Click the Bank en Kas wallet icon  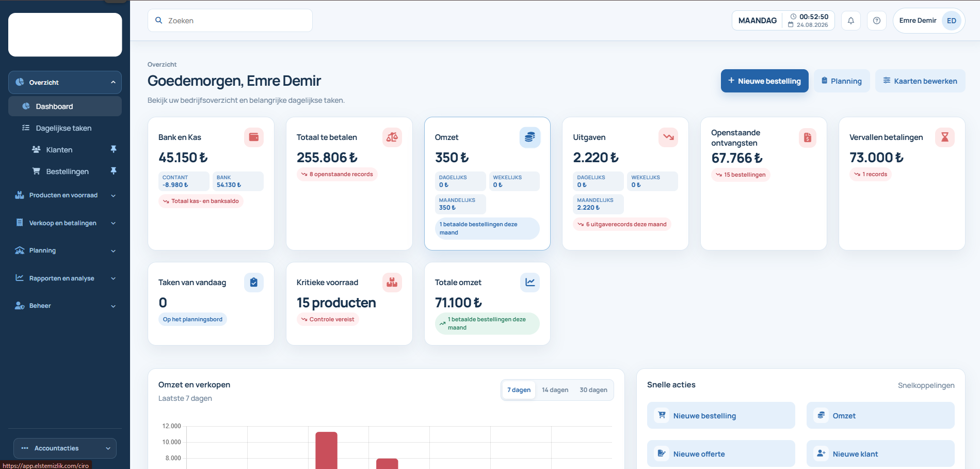coord(254,137)
